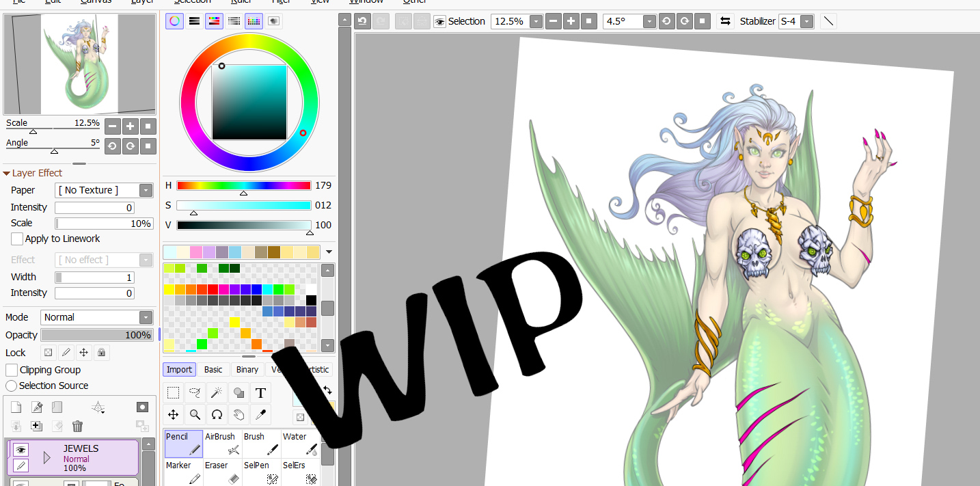Viewport: 980px width, 486px height.
Task: Select the rectangular selection tool
Action: 174,392
